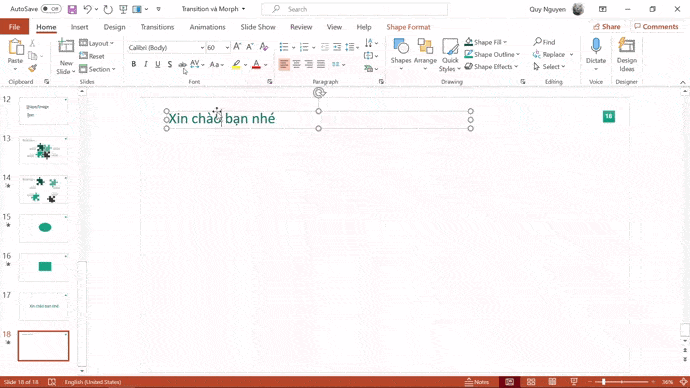
Task: Toggle underline formatting
Action: point(158,65)
